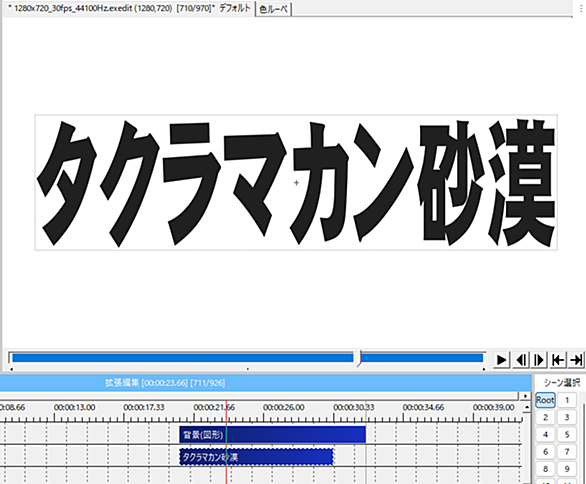
Task: Choose scene 2 in scene selector
Action: pyautogui.click(x=545, y=417)
